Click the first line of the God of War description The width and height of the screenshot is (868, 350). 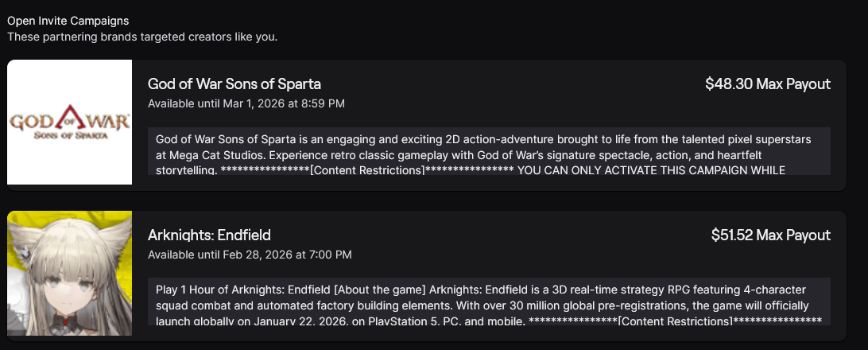pyautogui.click(x=483, y=139)
